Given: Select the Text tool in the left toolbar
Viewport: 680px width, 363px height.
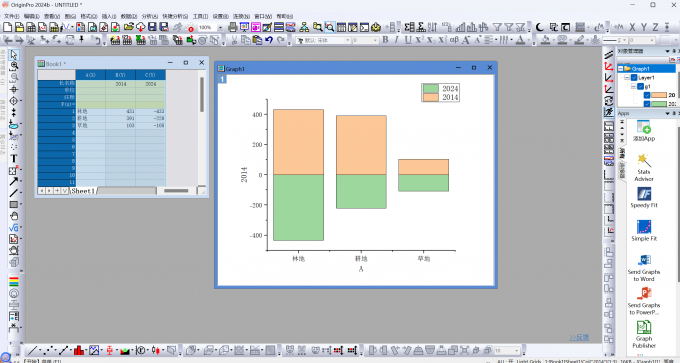Looking at the screenshot, I should (13, 158).
